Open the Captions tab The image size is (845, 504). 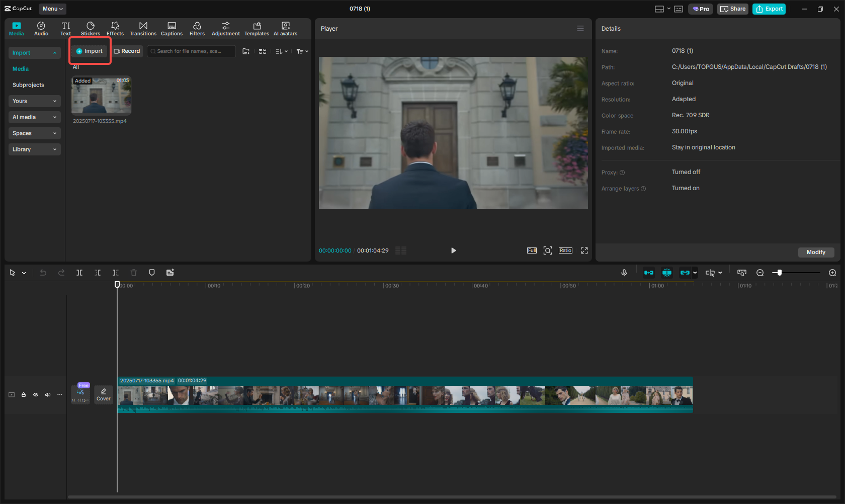[172, 29]
